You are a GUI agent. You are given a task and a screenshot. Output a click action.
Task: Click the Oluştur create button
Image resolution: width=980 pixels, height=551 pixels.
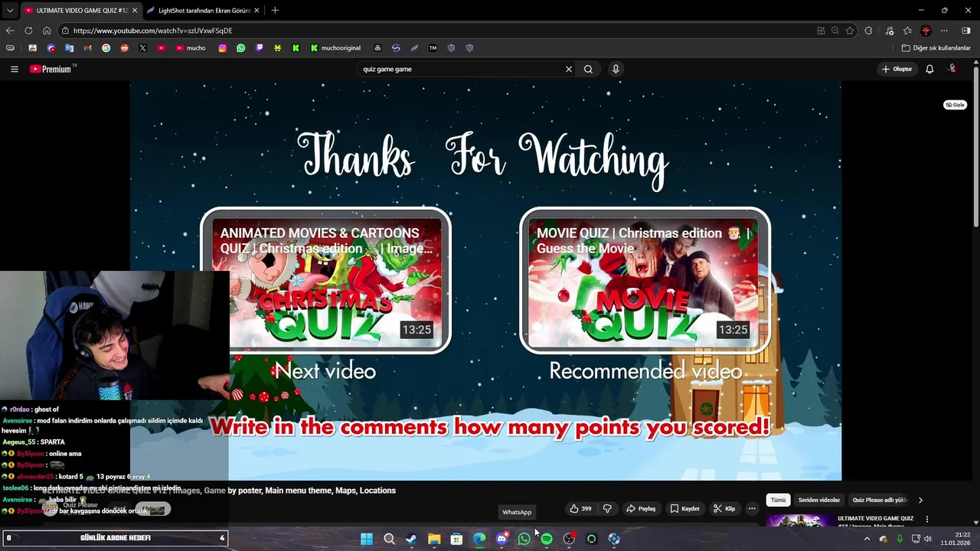(897, 69)
